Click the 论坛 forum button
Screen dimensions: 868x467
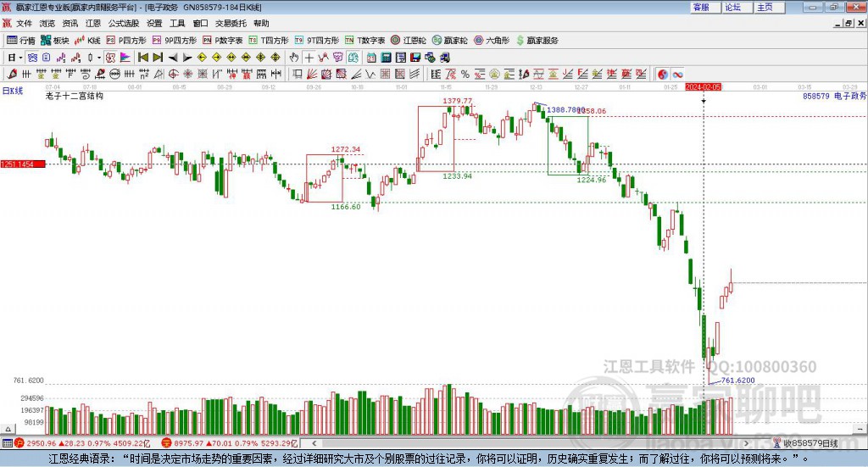click(x=737, y=7)
